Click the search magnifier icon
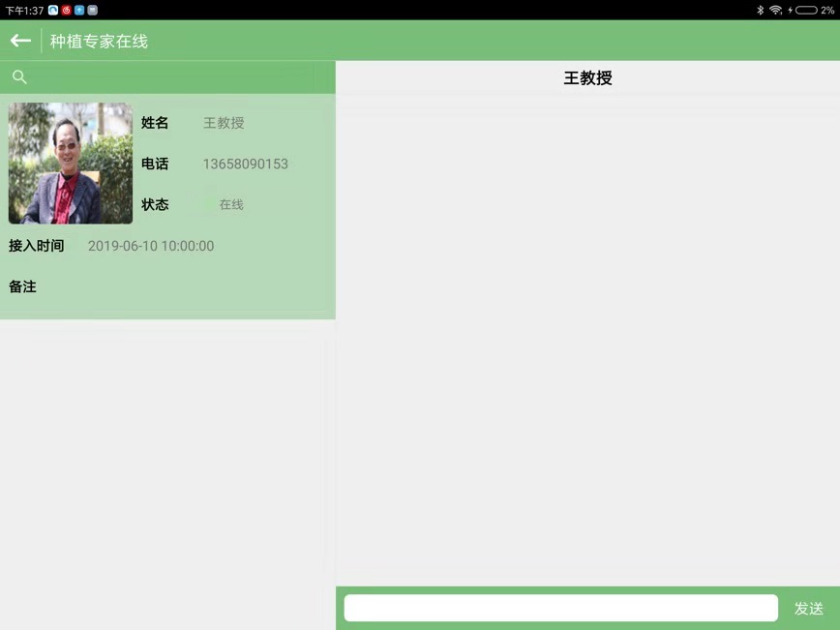Image resolution: width=840 pixels, height=630 pixels. click(x=19, y=77)
